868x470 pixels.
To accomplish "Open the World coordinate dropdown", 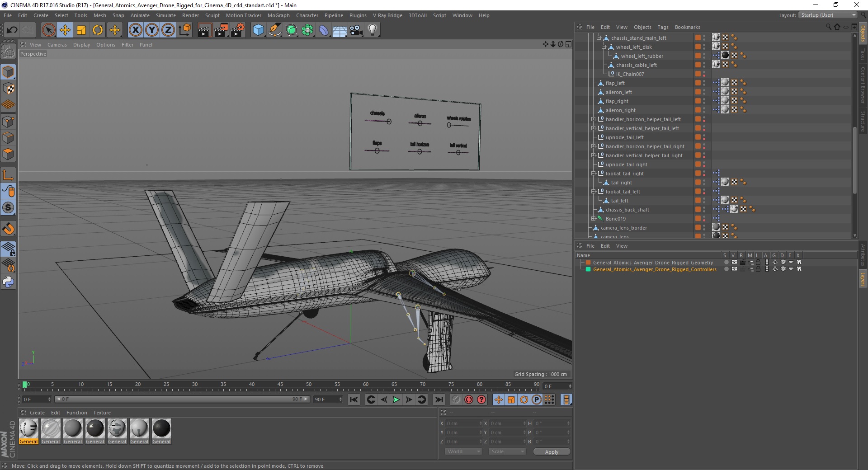I will [463, 451].
